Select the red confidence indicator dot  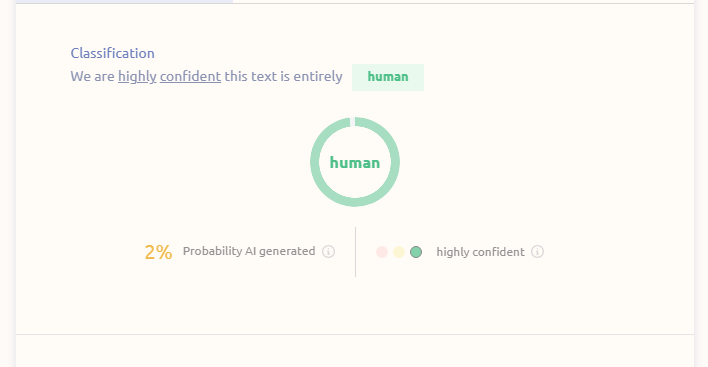pyautogui.click(x=382, y=252)
